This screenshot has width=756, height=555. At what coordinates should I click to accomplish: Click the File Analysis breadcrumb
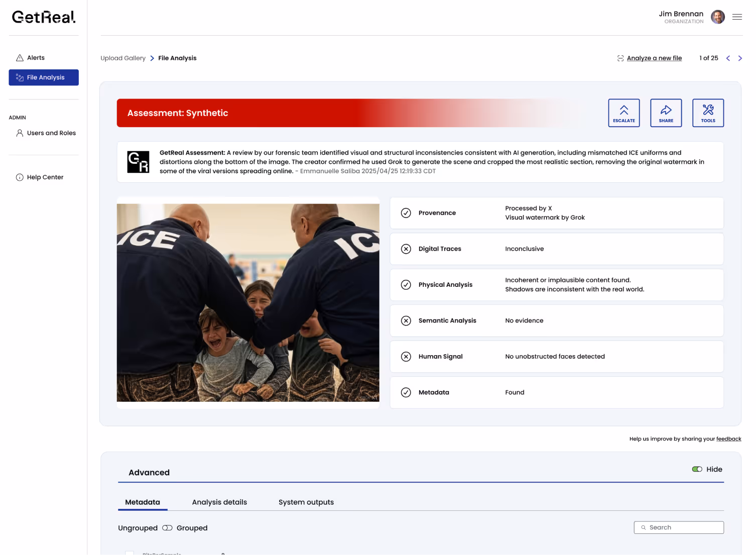(x=177, y=58)
